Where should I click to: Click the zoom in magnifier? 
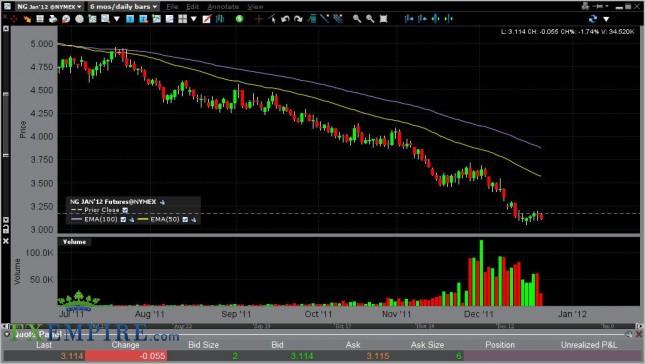tap(357, 19)
